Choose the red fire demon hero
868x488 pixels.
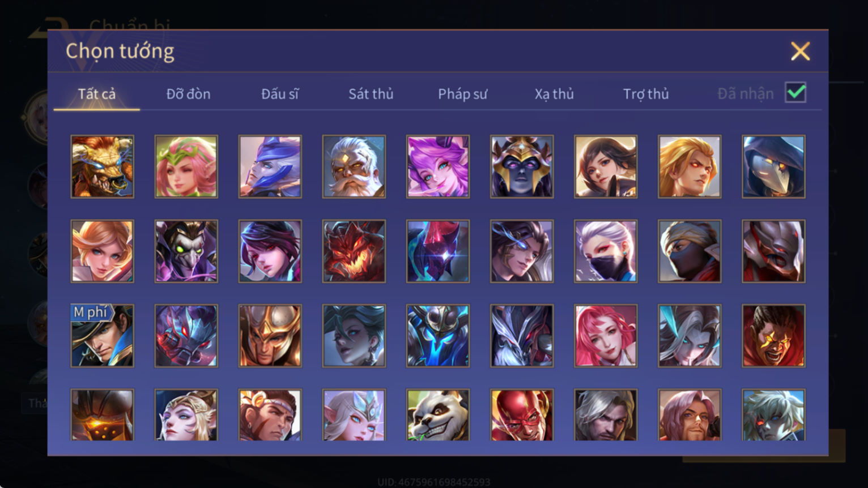(354, 251)
